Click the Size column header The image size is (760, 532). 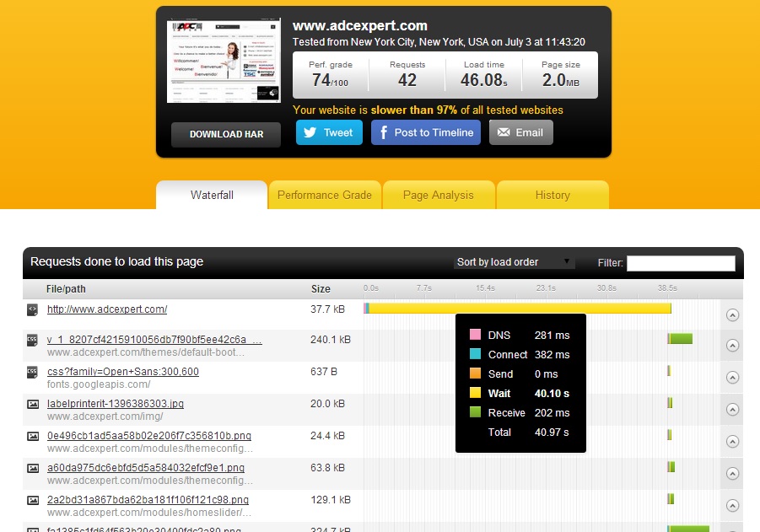(x=321, y=289)
